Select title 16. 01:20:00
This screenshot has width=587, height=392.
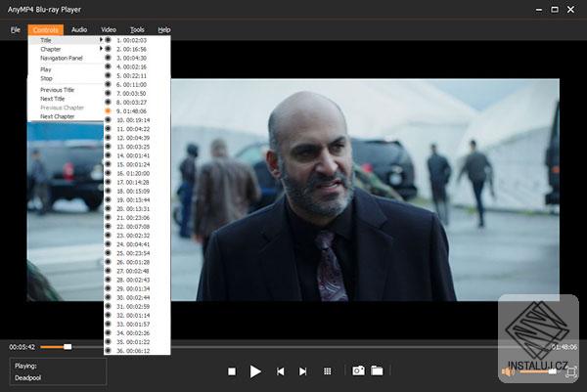tap(137, 173)
